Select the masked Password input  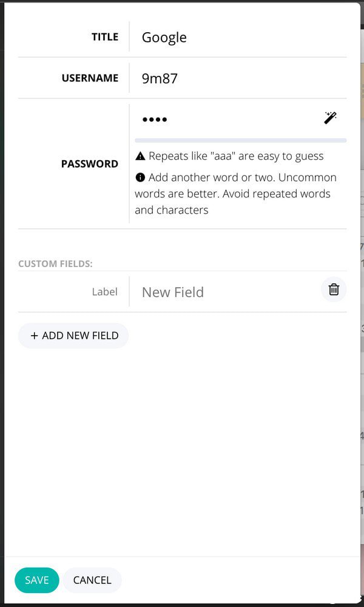[x=224, y=119]
